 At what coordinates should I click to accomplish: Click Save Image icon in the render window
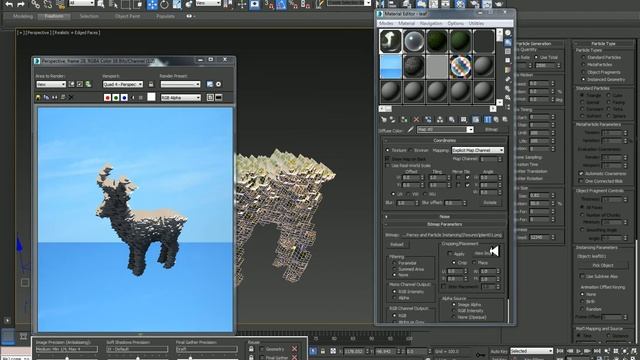click(38, 98)
